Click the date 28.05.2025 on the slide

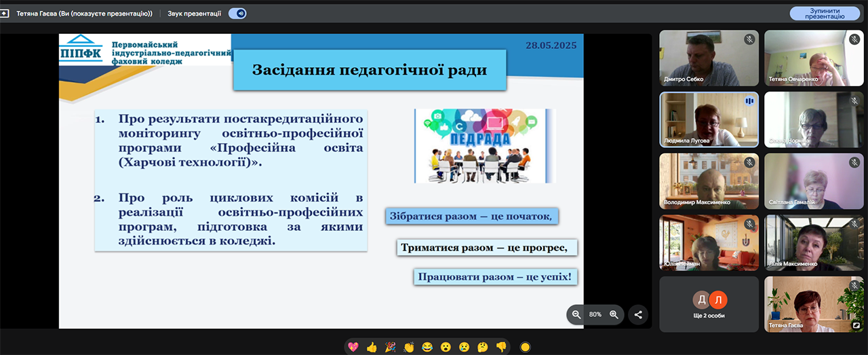tap(551, 45)
